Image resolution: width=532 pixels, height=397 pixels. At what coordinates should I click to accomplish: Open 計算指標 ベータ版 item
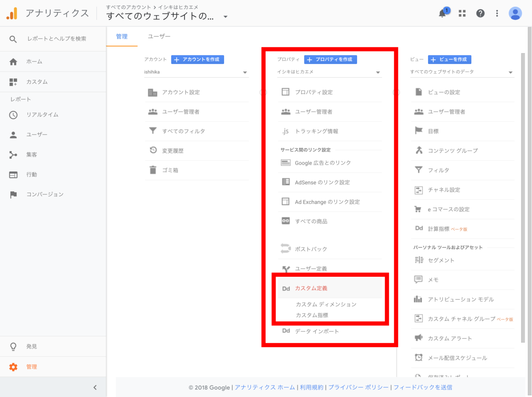coord(462,229)
